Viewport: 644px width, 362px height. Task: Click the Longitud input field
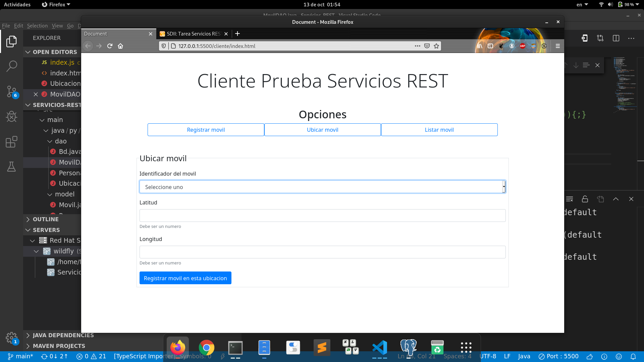322,252
